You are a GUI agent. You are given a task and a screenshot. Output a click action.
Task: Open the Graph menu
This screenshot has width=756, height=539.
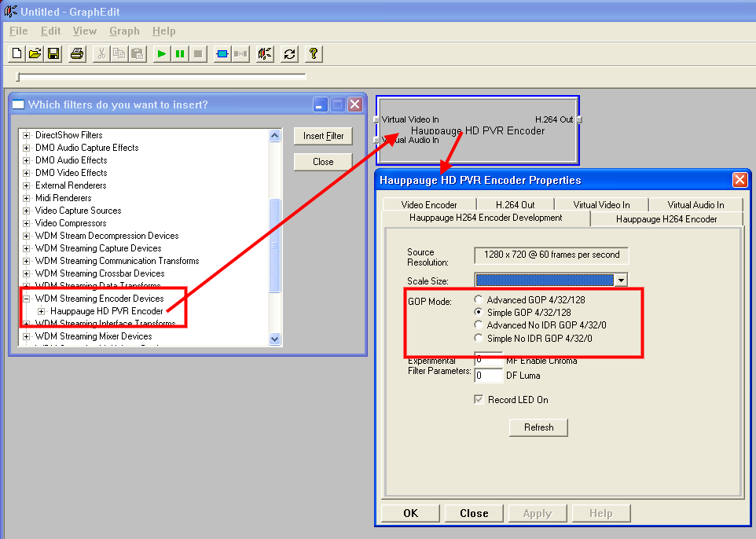124,31
